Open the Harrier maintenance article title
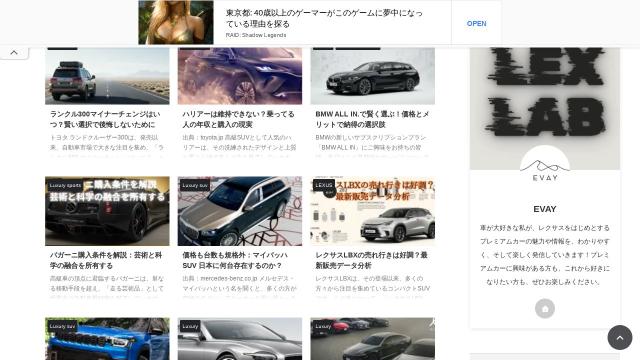640x360 pixels. point(238,119)
